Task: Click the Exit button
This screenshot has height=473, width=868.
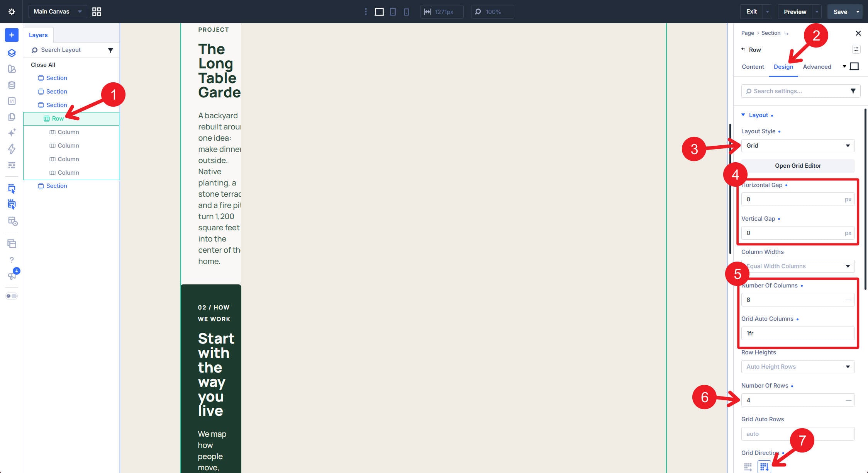Action: pyautogui.click(x=751, y=12)
